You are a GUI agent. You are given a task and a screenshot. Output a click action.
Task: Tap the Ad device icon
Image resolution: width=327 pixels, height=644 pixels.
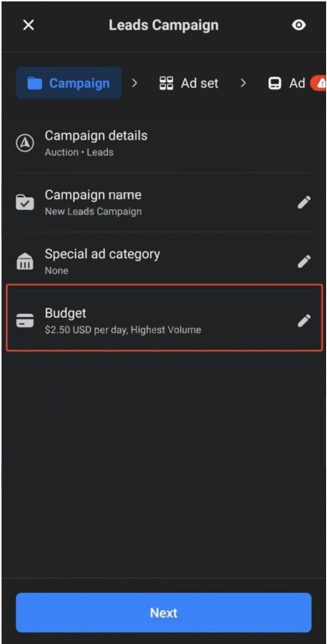click(x=275, y=84)
